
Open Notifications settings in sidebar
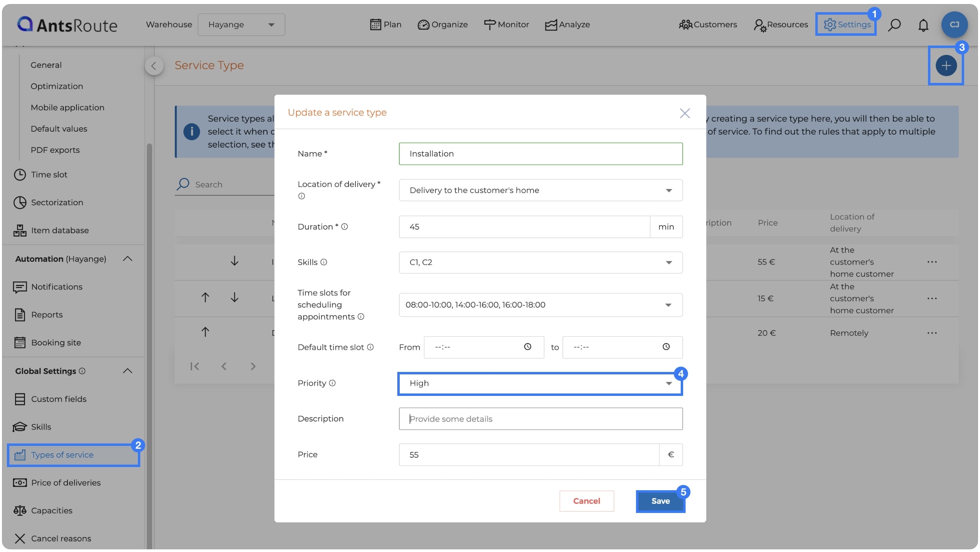pos(48,287)
